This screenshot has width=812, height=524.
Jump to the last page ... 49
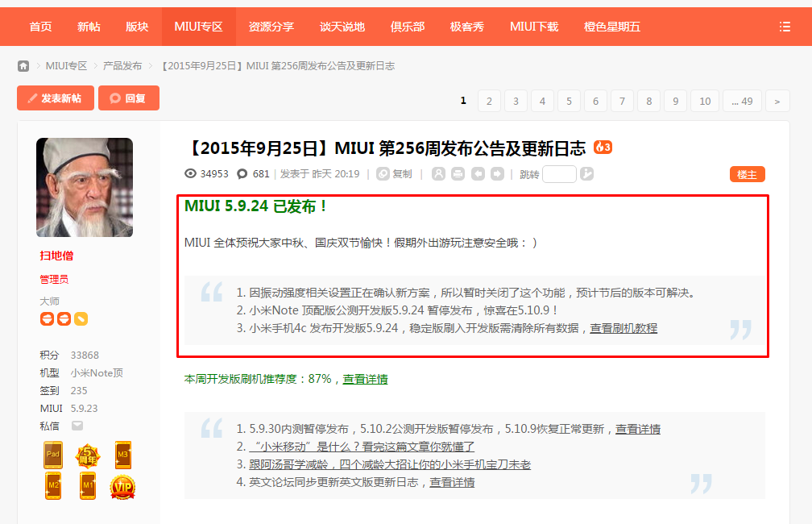pyautogui.click(x=742, y=101)
